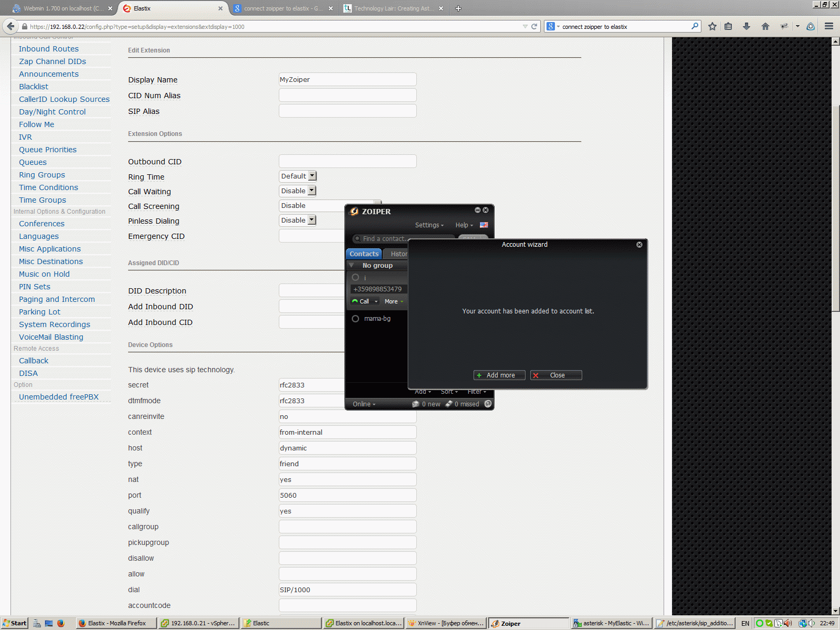840x630 pixels.
Task: Open the More dropdown for the contact
Action: pyautogui.click(x=394, y=301)
